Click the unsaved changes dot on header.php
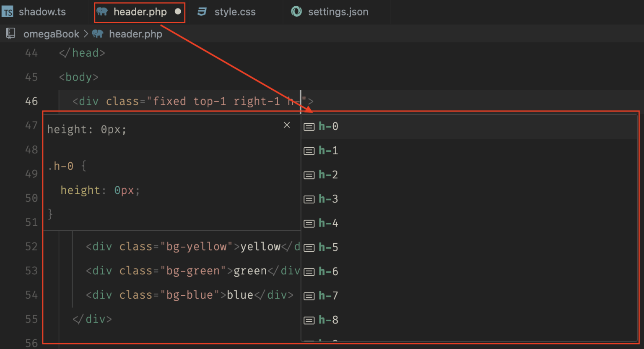 tap(178, 12)
